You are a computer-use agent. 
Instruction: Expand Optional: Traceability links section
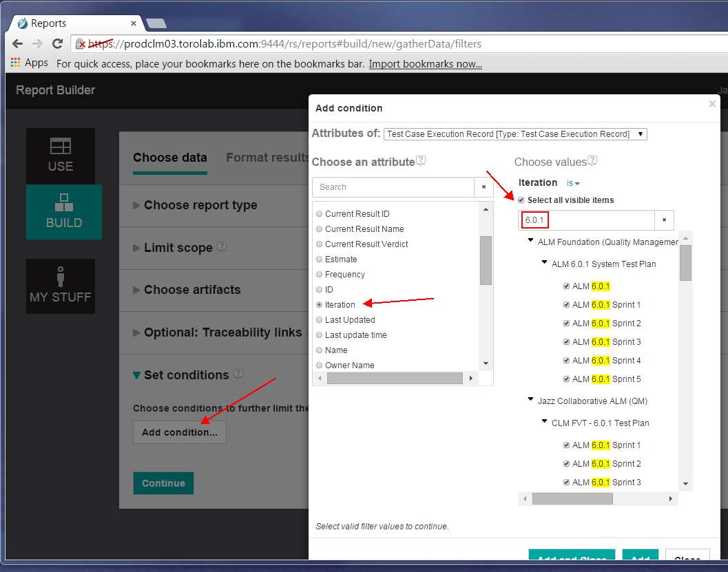136,332
